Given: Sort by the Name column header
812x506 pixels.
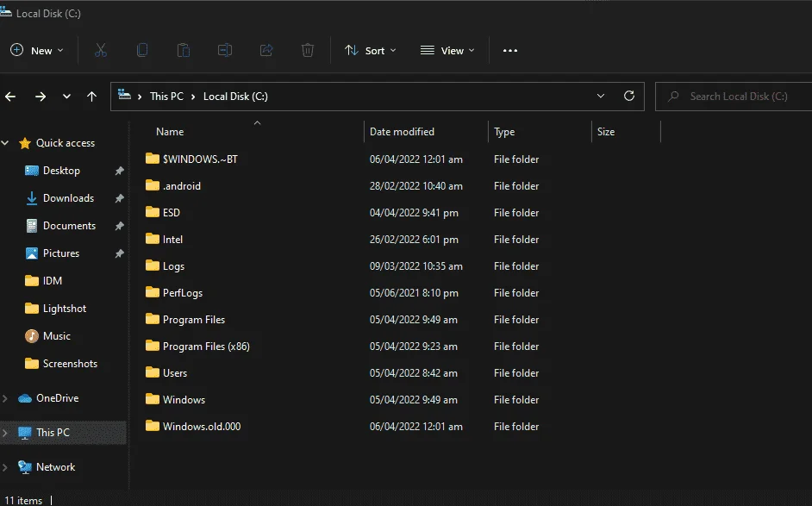Looking at the screenshot, I should [x=170, y=132].
